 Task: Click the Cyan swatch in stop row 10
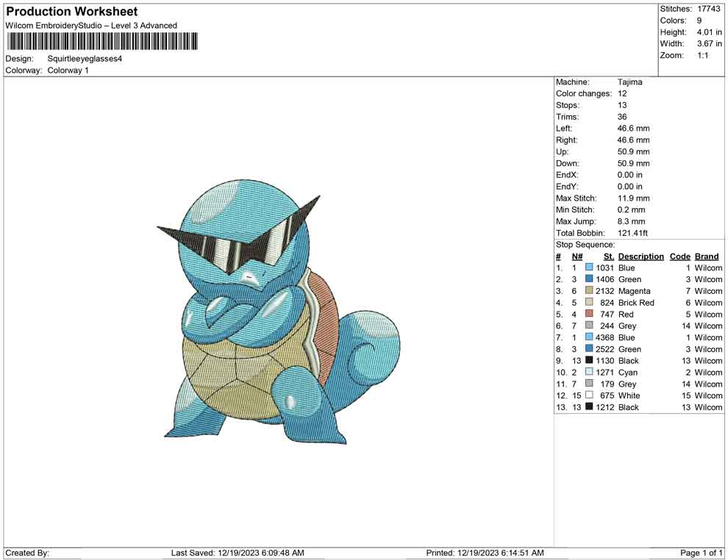[x=589, y=373]
